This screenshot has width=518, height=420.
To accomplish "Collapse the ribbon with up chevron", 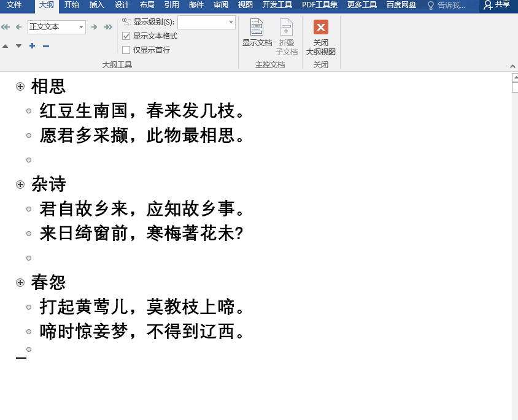I will click(512, 66).
